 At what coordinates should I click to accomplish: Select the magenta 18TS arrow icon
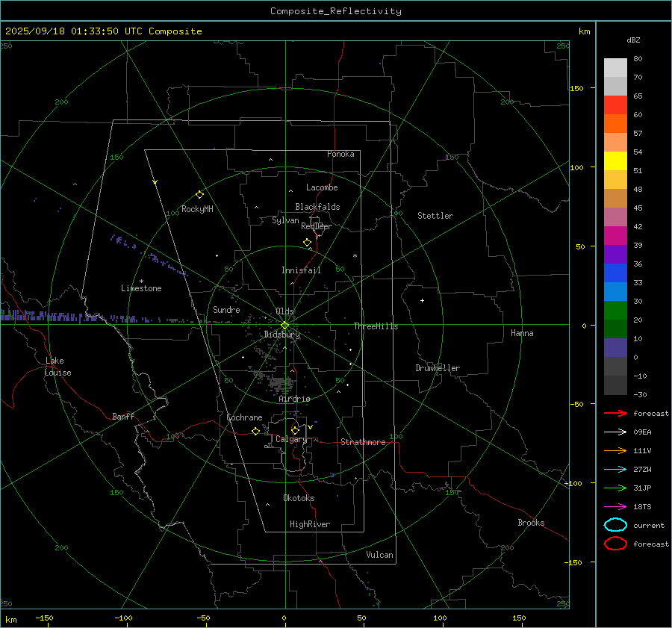tap(615, 506)
